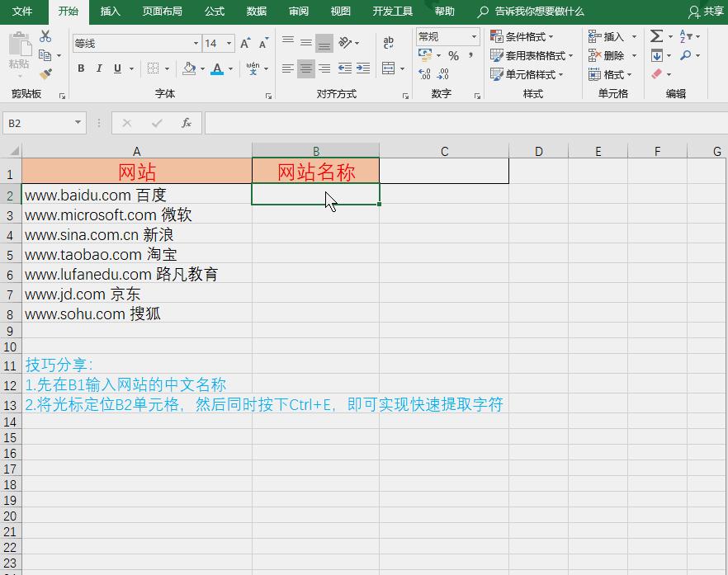The image size is (728, 575).
Task: Toggle bold formatting with the B icon
Action: click(81, 68)
